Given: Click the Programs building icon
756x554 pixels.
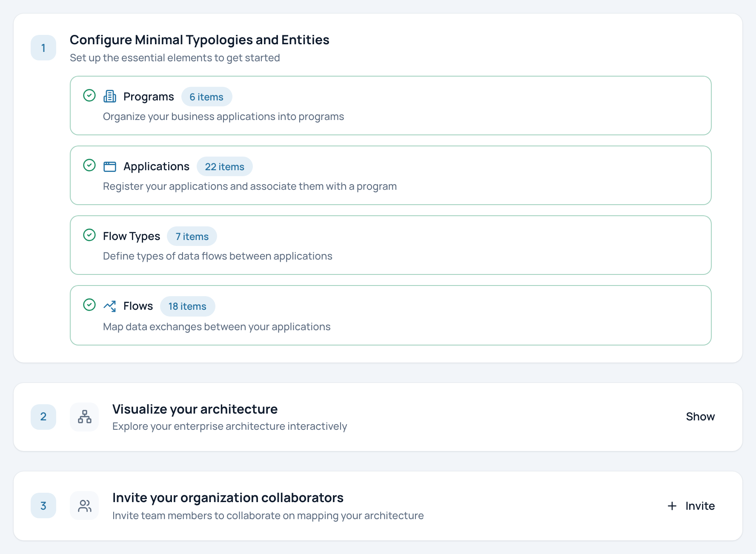Looking at the screenshot, I should click(x=110, y=97).
